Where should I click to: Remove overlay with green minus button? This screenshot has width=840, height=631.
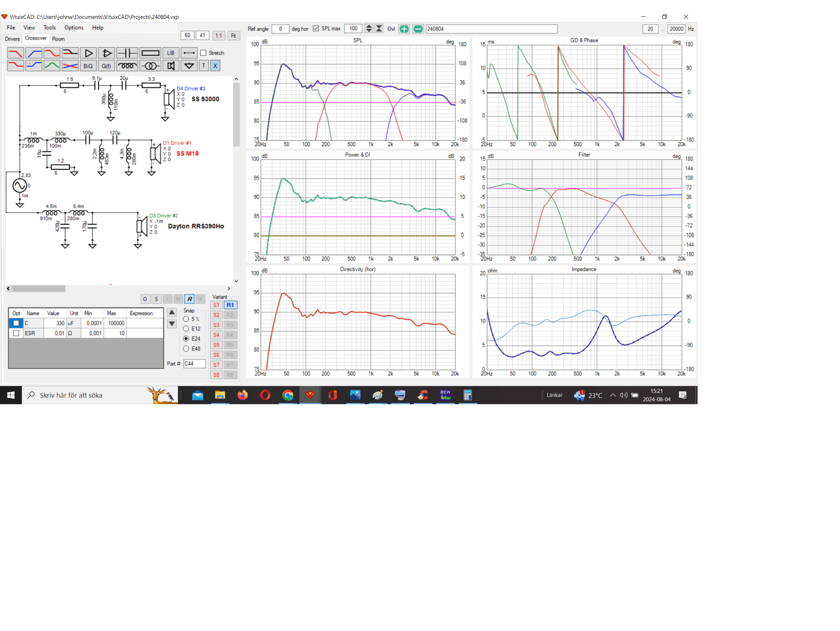pos(418,29)
